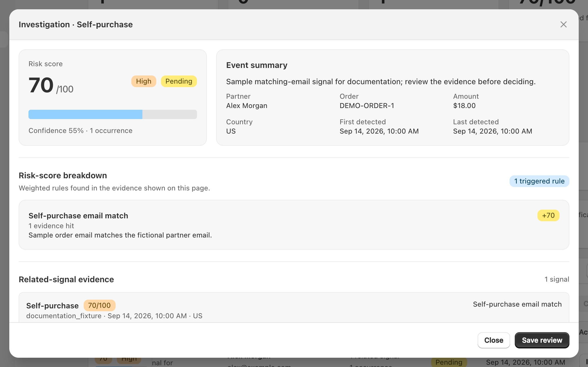Viewport: 588px width, 367px height.
Task: Click the '1 evidence hit' line
Action: (x=51, y=226)
